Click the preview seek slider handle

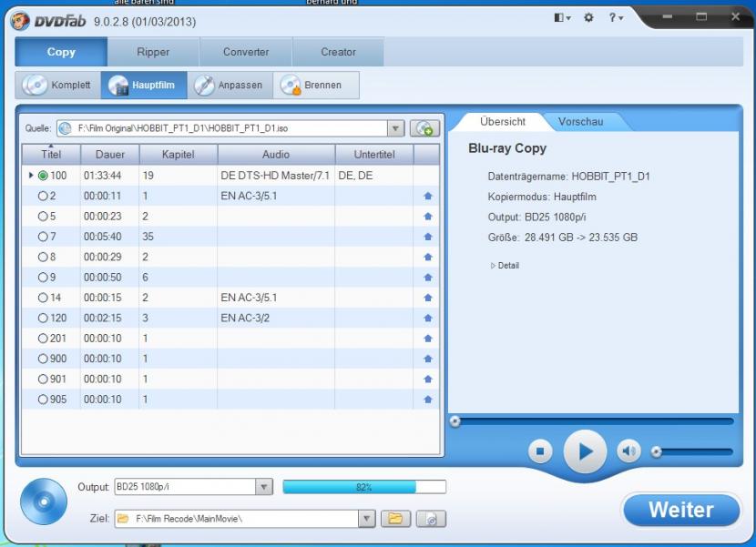tap(455, 421)
